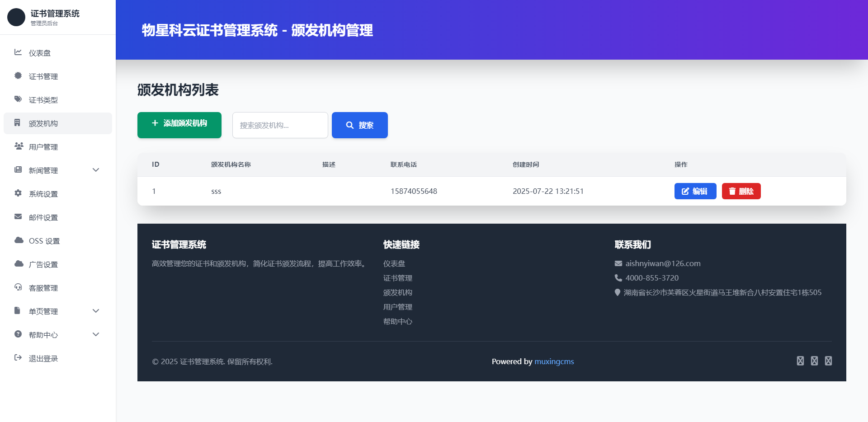Image resolution: width=868 pixels, height=422 pixels.
Task: Click the headset icon beside 客服管理
Action: click(x=18, y=287)
